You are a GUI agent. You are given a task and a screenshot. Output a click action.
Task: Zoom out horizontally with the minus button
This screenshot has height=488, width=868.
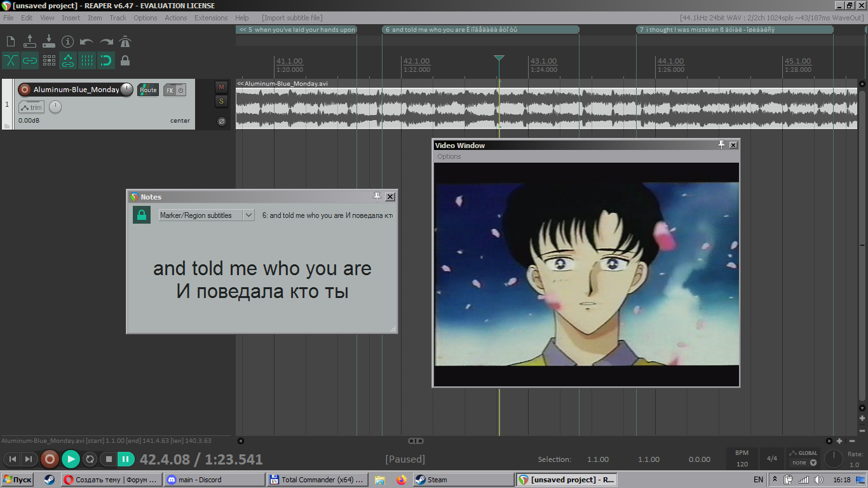coord(852,441)
